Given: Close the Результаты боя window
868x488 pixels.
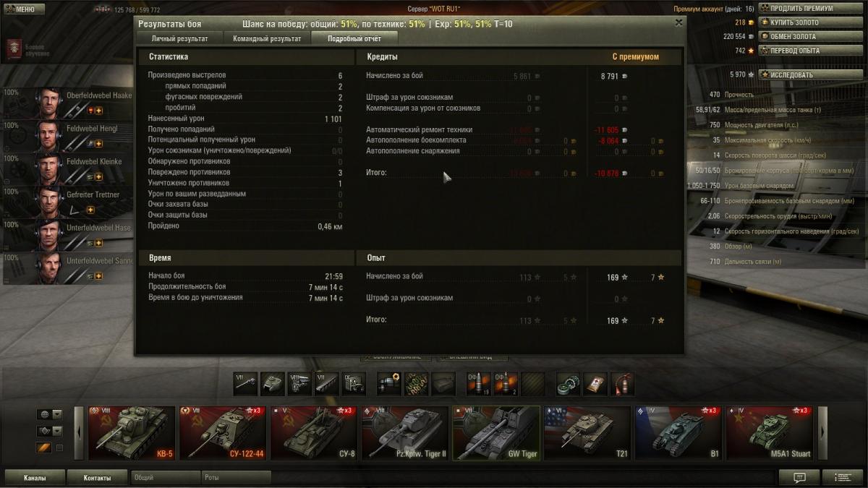Looking at the screenshot, I should [678, 22].
